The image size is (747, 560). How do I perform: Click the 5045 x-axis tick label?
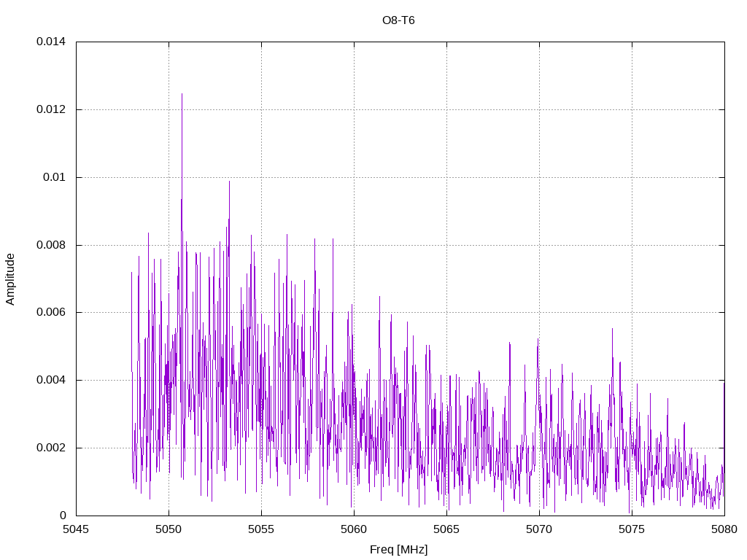coord(76,529)
